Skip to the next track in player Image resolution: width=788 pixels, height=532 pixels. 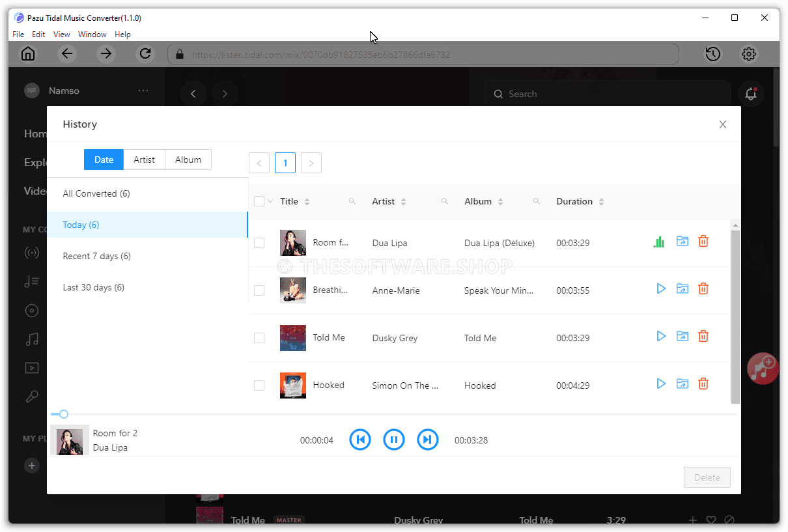tap(427, 440)
